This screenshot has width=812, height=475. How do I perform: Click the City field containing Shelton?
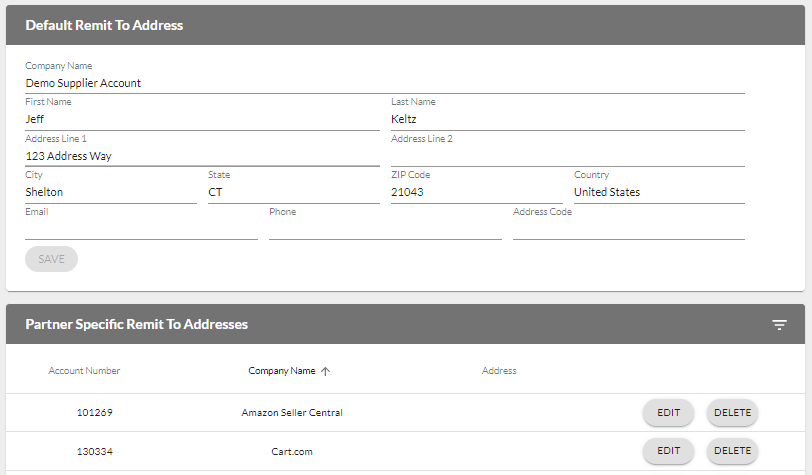[110, 192]
